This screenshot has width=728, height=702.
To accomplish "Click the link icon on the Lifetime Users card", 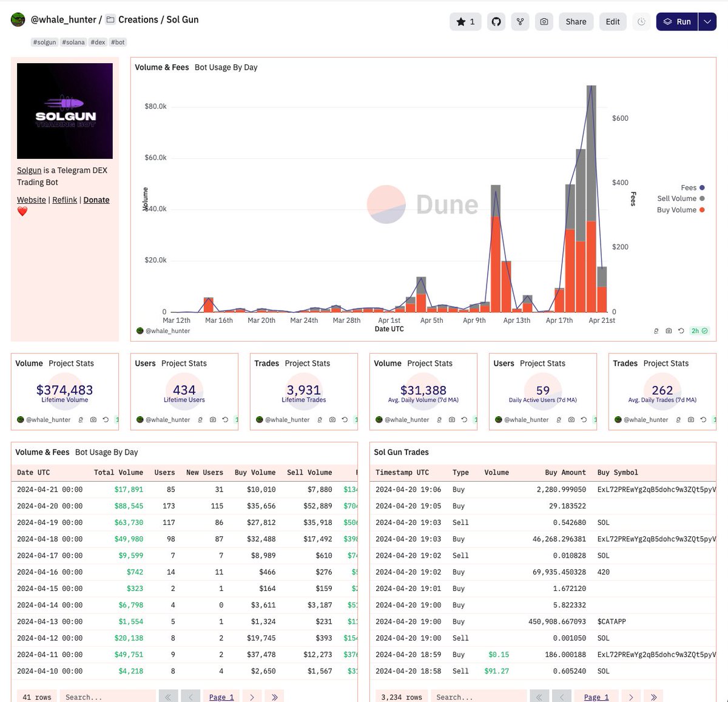I will pos(200,419).
